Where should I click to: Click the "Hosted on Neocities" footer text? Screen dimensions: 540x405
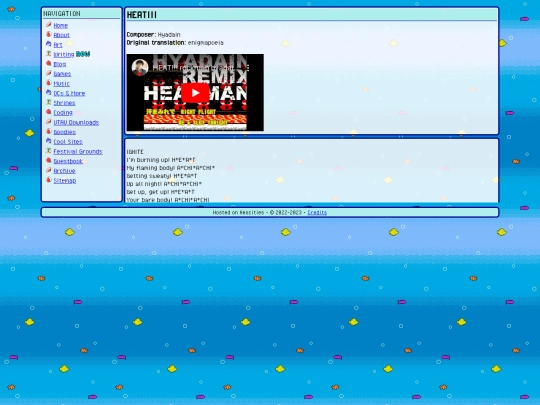[238, 212]
